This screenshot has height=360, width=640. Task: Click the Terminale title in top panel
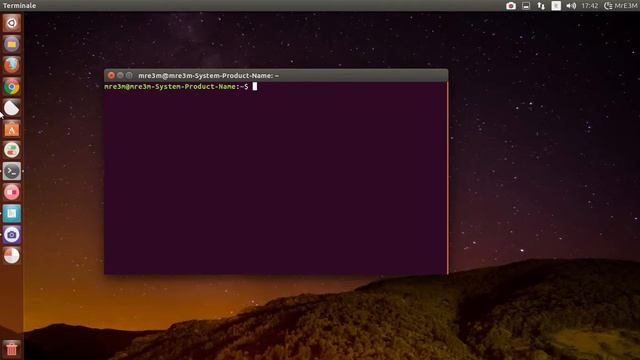(x=19, y=6)
